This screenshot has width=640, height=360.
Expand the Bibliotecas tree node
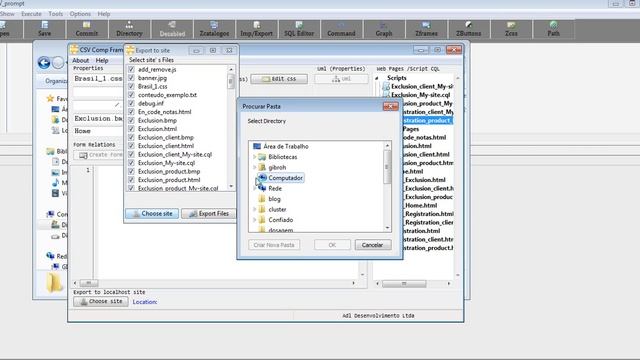click(x=254, y=157)
